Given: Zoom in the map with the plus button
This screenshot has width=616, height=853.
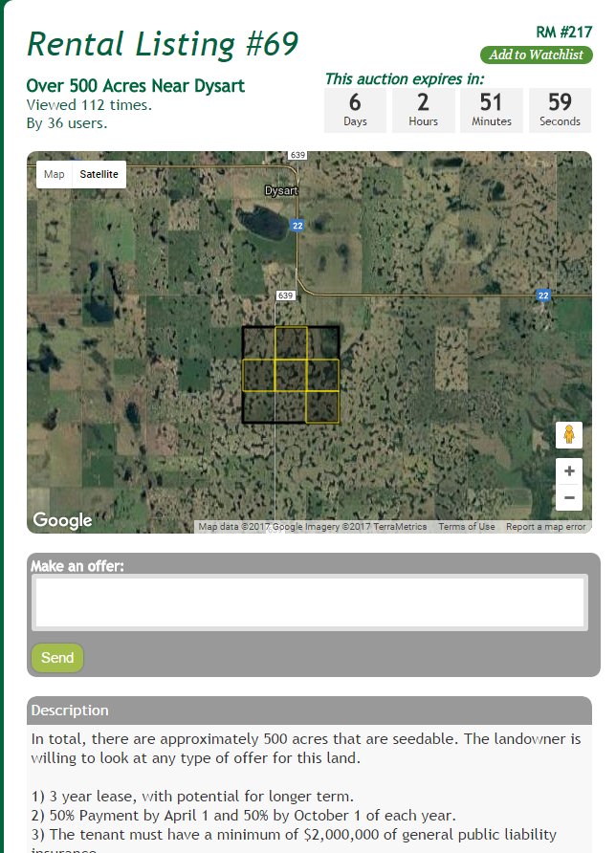Looking at the screenshot, I should pyautogui.click(x=569, y=470).
